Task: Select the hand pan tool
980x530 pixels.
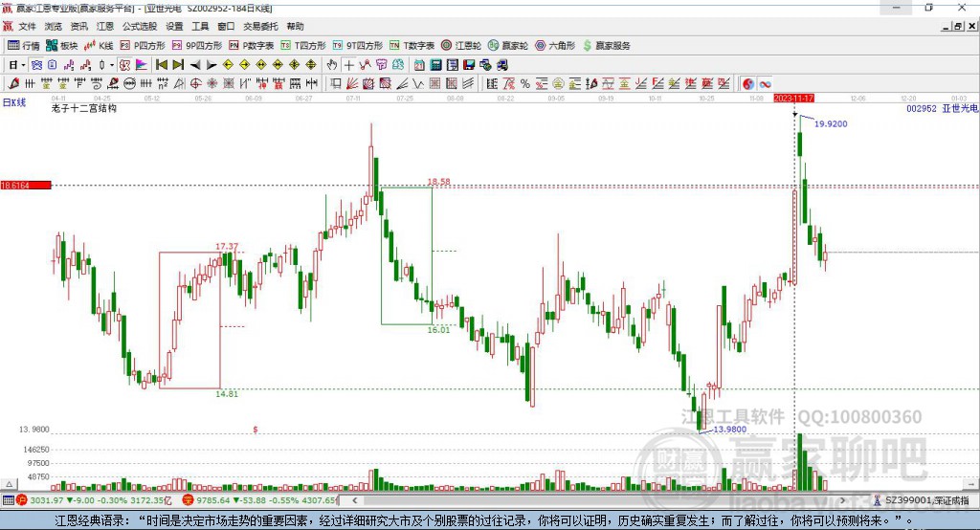Action: [332, 65]
